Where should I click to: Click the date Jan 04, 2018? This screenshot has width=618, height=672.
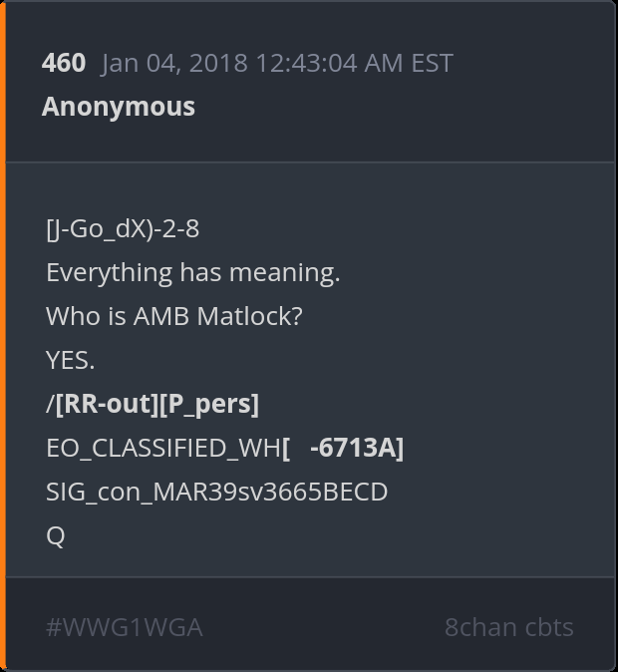click(x=175, y=64)
